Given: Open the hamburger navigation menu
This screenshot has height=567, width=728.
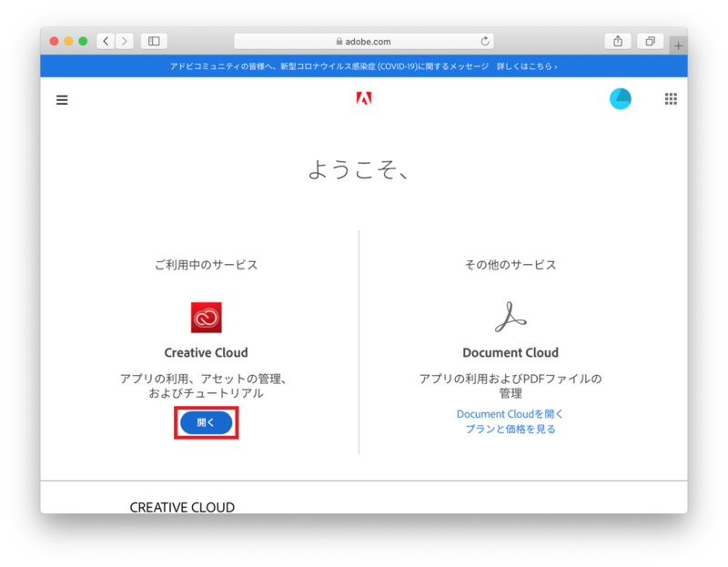Looking at the screenshot, I should [62, 100].
